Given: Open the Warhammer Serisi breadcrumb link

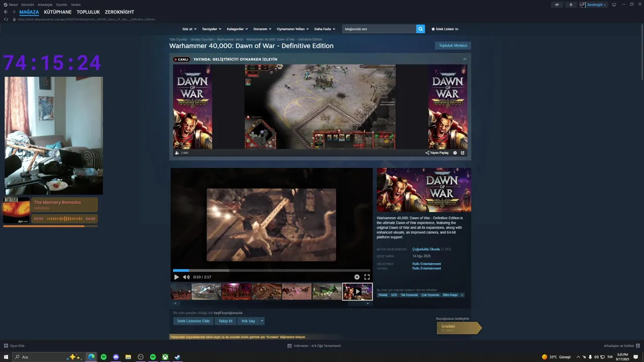Looking at the screenshot, I should point(230,39).
